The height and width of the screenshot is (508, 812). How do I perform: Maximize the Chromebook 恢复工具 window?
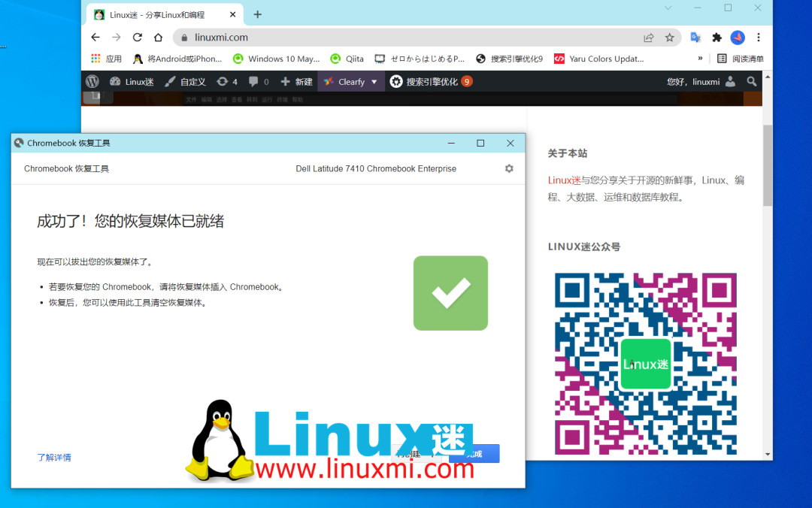480,143
